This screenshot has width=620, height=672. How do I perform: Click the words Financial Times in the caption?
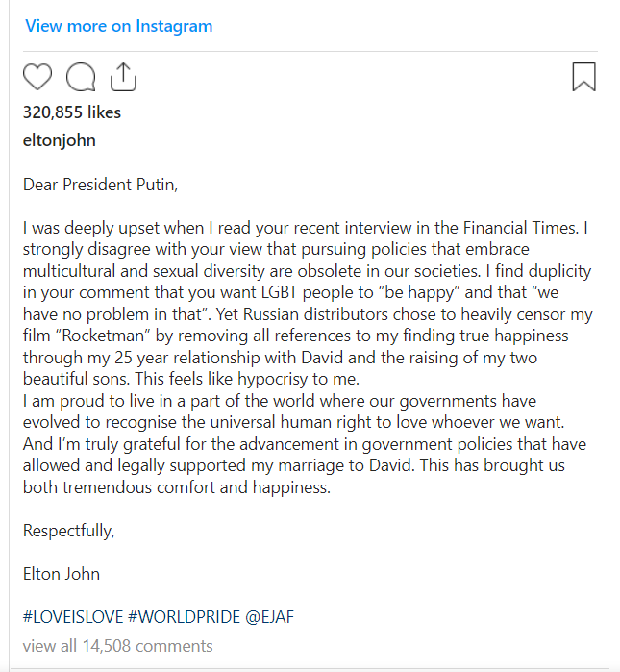click(x=520, y=228)
